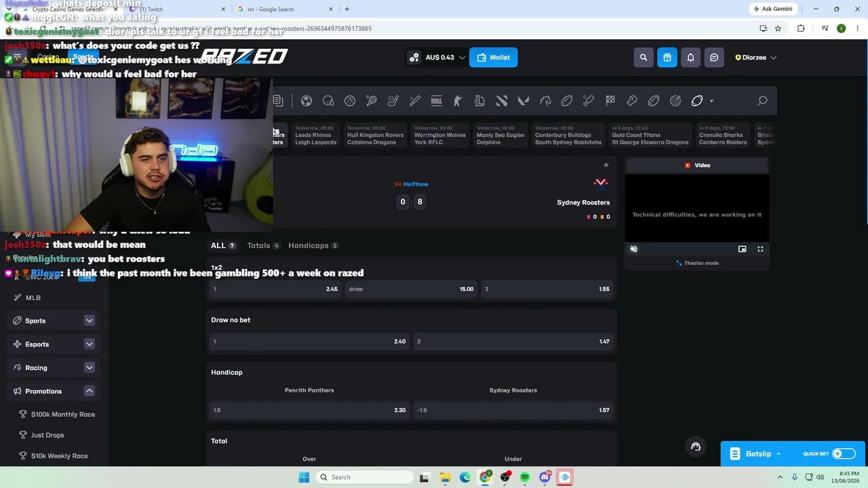This screenshot has height=488, width=868.
Task: Pick 1x2 outcome 2 at 1.55
Action: click(547, 289)
